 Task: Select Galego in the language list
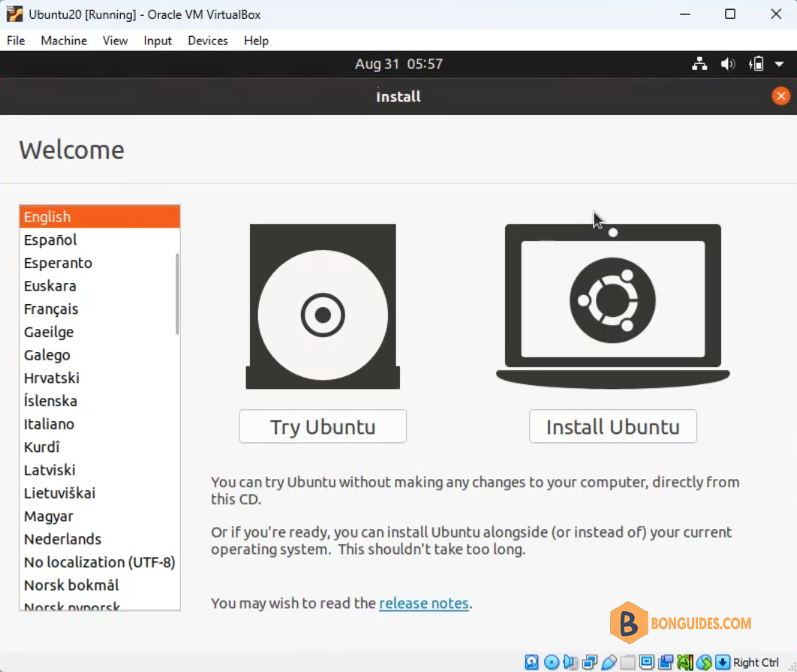click(100, 355)
